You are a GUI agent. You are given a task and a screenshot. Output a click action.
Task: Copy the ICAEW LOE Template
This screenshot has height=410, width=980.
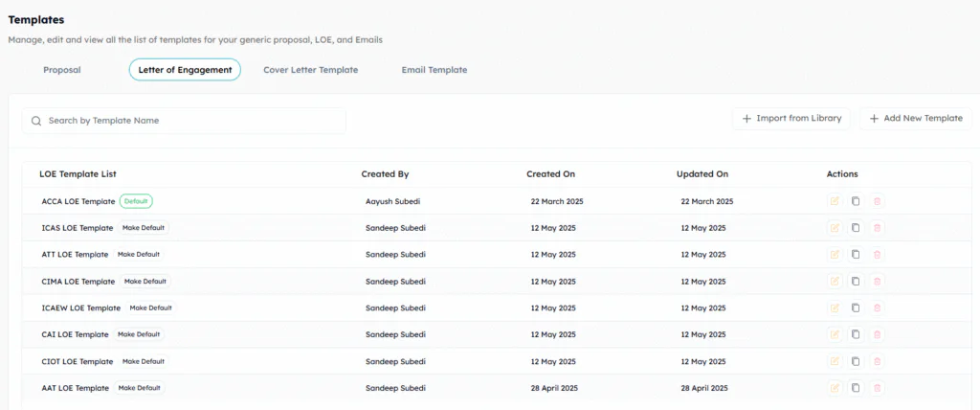point(856,308)
